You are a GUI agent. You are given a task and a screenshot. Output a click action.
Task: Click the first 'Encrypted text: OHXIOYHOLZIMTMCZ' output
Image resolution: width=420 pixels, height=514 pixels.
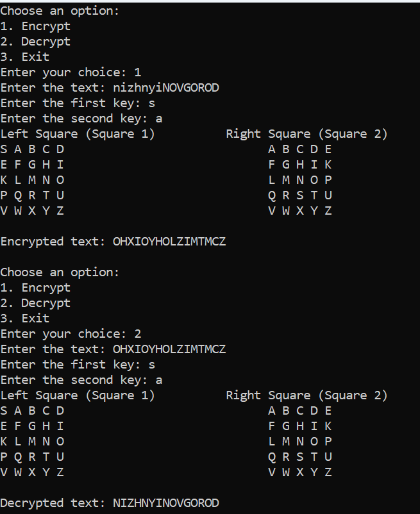click(113, 242)
